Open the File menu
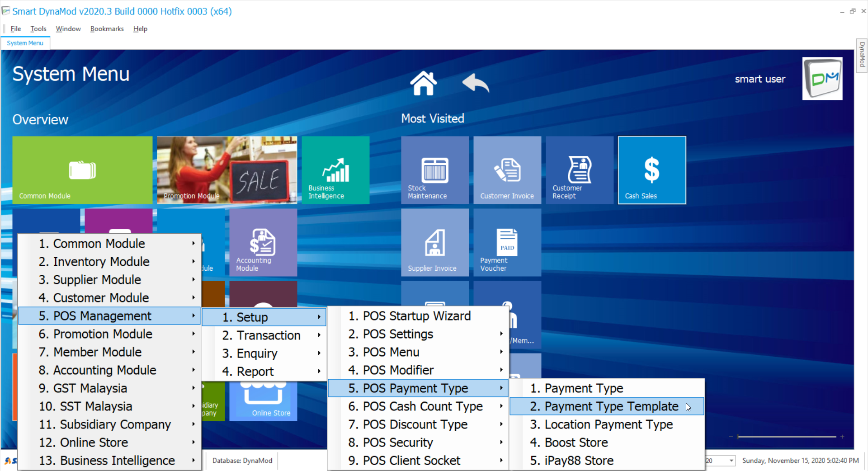This screenshot has width=868, height=471. pyautogui.click(x=16, y=28)
